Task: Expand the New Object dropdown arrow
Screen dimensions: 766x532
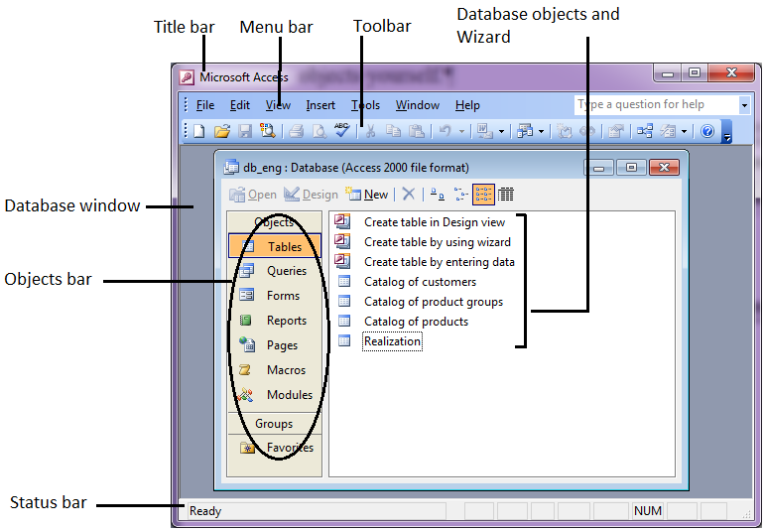Action: click(684, 131)
